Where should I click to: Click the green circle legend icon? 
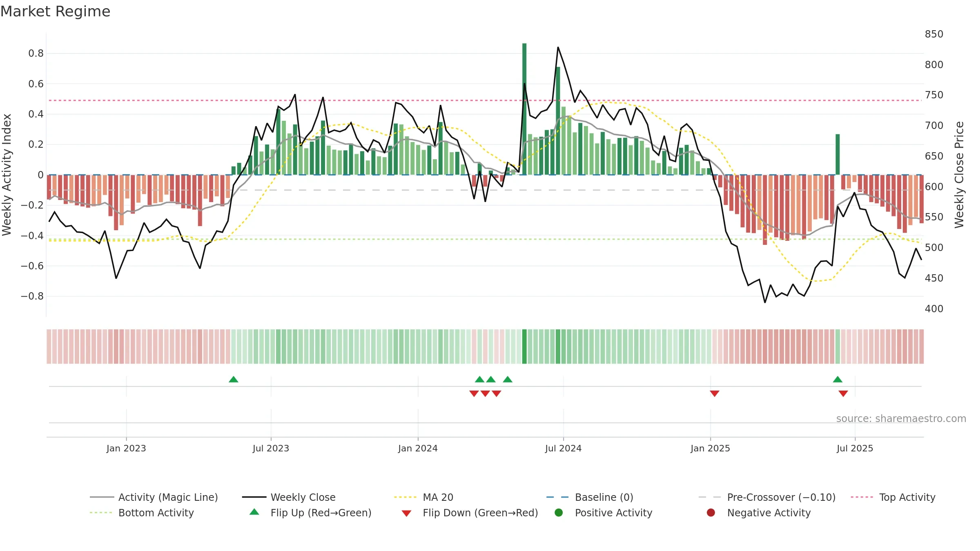559,513
